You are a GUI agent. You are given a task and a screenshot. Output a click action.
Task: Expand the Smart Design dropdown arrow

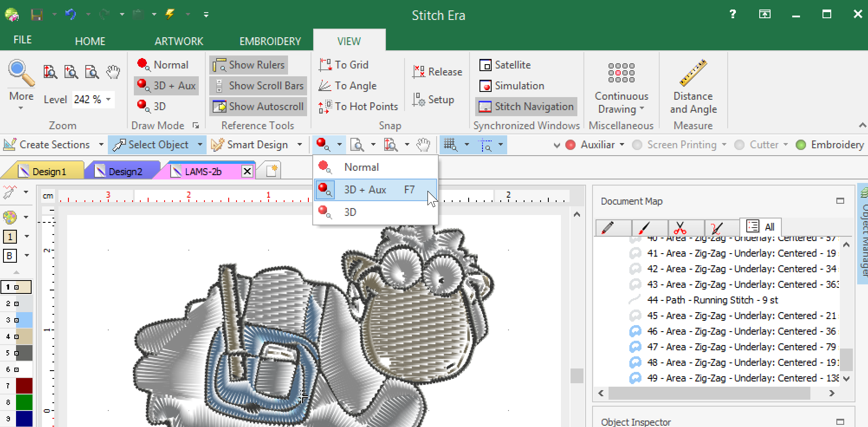pyautogui.click(x=300, y=145)
